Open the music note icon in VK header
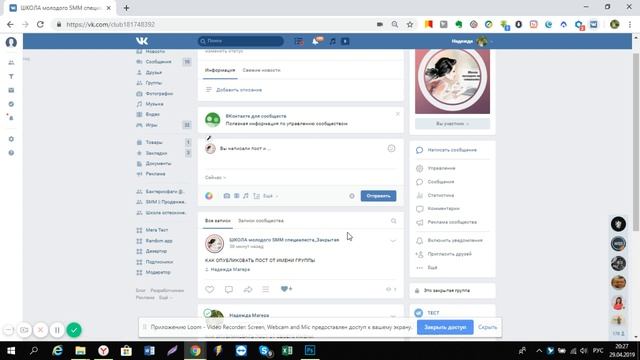The height and width of the screenshot is (360, 640). click(333, 41)
